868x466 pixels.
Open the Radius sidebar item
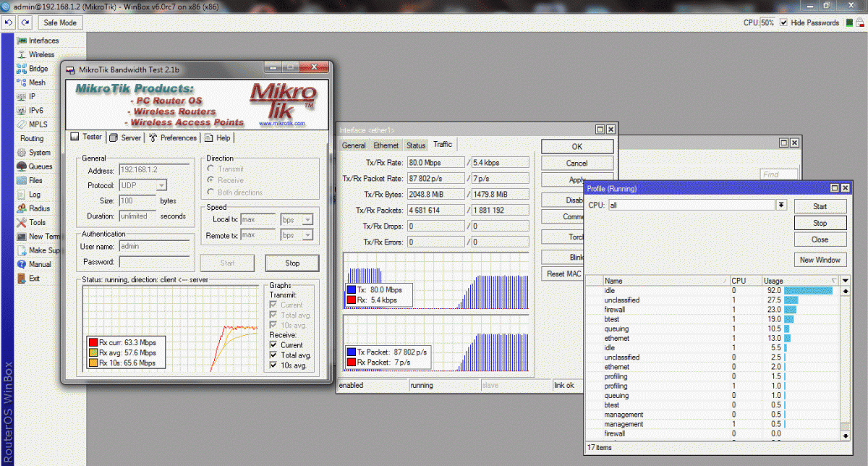[x=22, y=208]
